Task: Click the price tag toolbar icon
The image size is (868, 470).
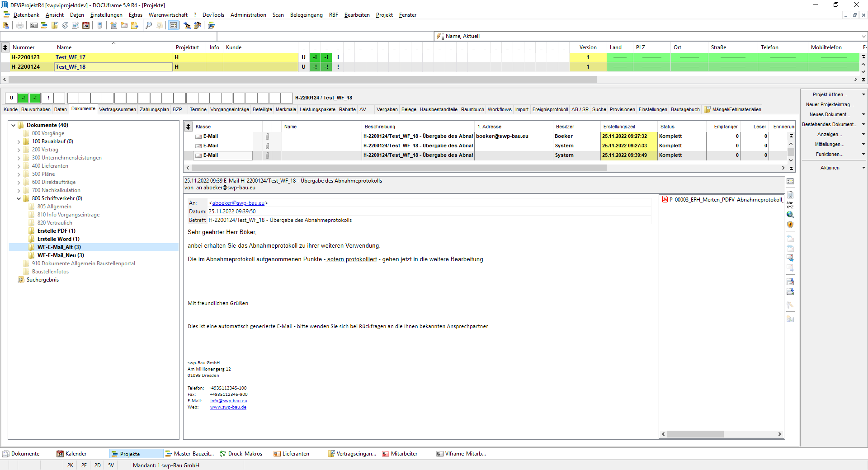Action: click(65, 25)
